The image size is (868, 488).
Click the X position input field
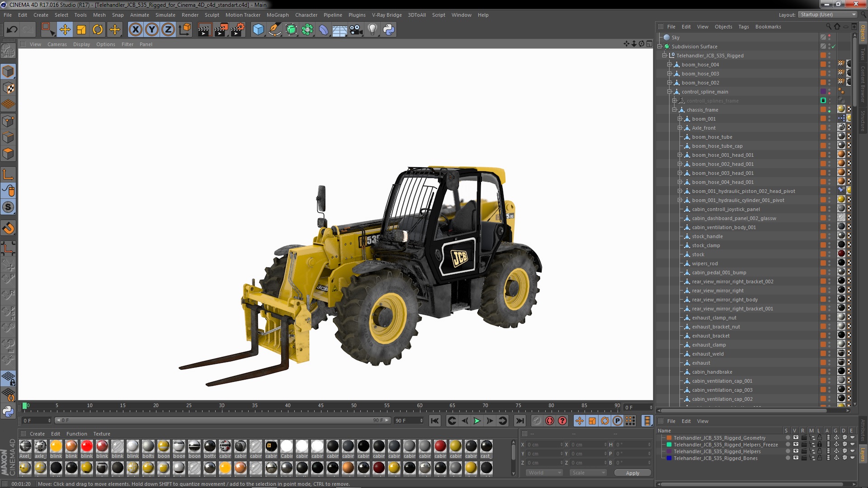[545, 445]
